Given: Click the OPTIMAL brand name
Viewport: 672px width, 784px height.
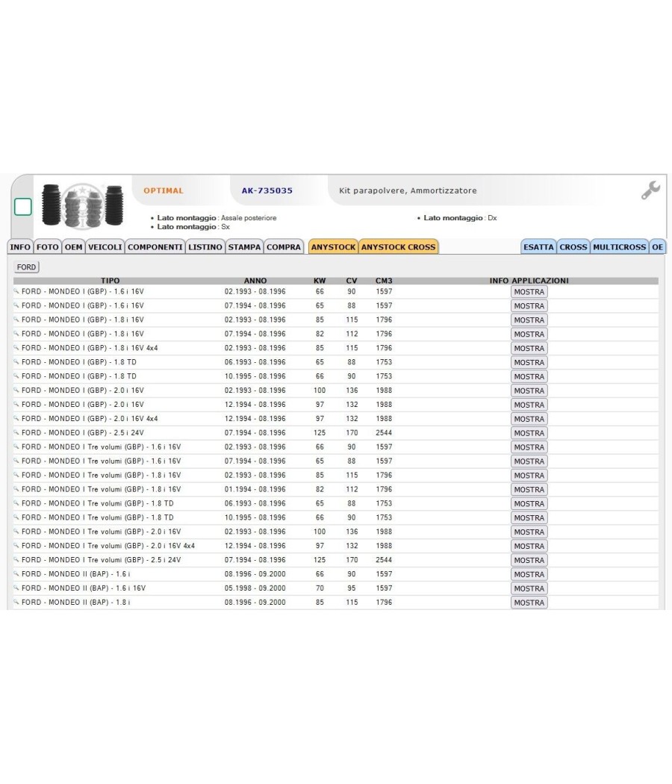Looking at the screenshot, I should pyautogui.click(x=164, y=190).
